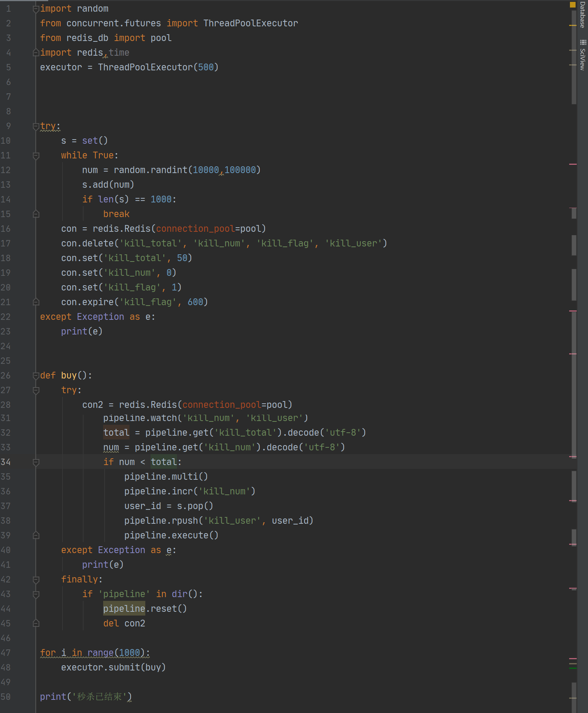Click line number 34 in the gutter
The height and width of the screenshot is (713, 588).
(x=6, y=462)
